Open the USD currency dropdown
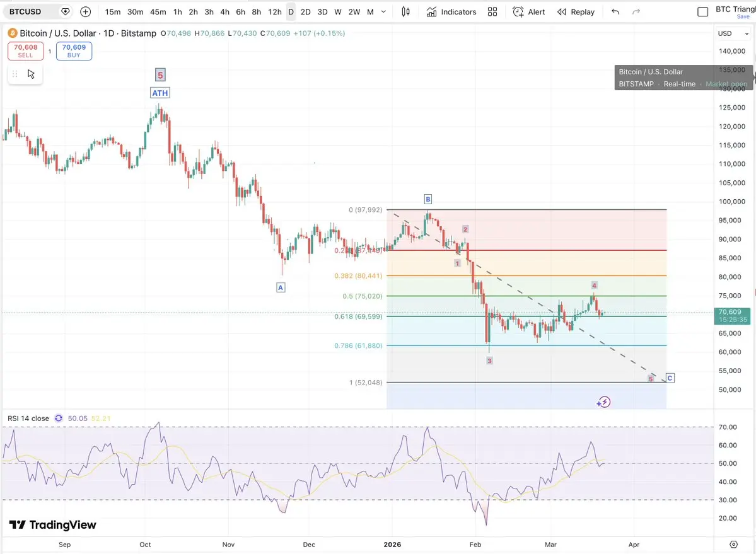The height and width of the screenshot is (554, 756). click(733, 33)
